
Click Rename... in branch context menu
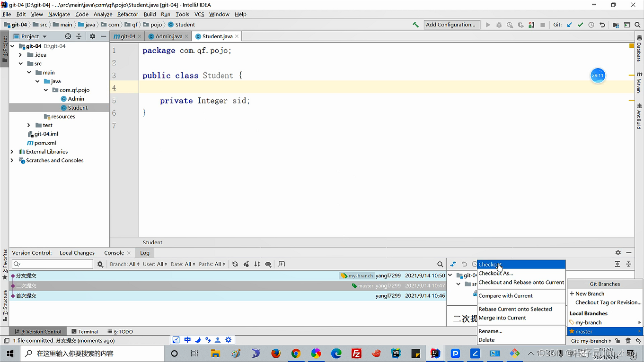click(521, 331)
